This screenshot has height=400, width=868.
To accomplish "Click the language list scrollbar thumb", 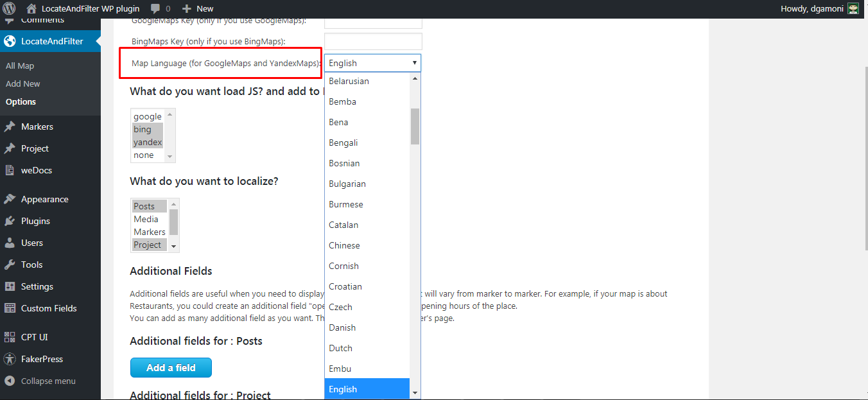I will tap(415, 126).
